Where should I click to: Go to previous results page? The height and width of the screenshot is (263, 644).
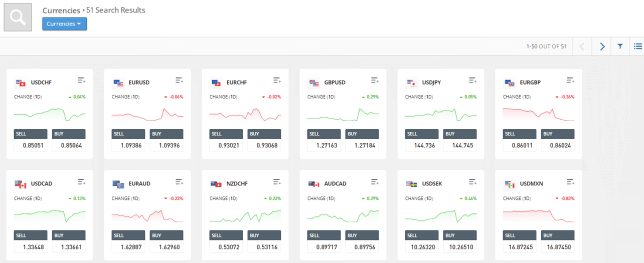click(582, 47)
